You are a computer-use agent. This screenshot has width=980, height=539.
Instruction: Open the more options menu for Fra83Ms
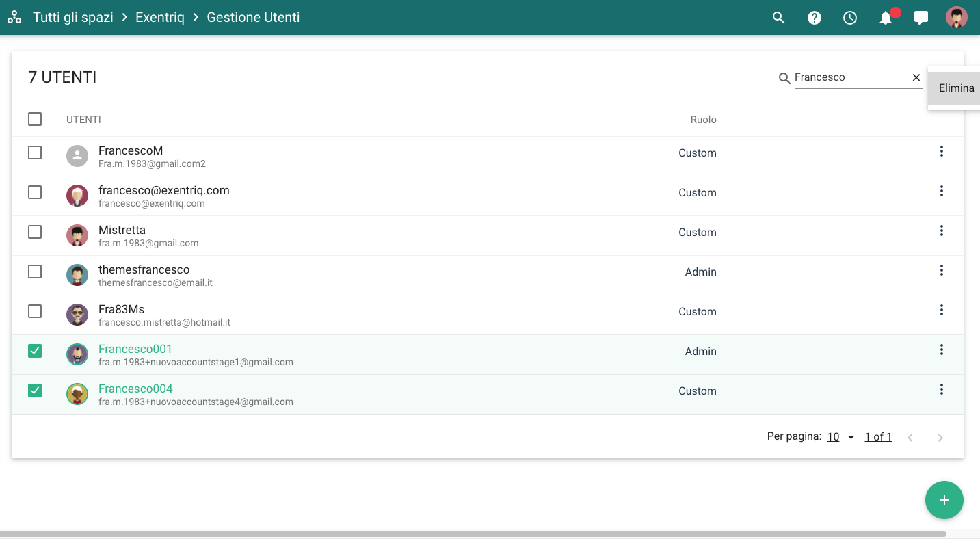tap(941, 310)
